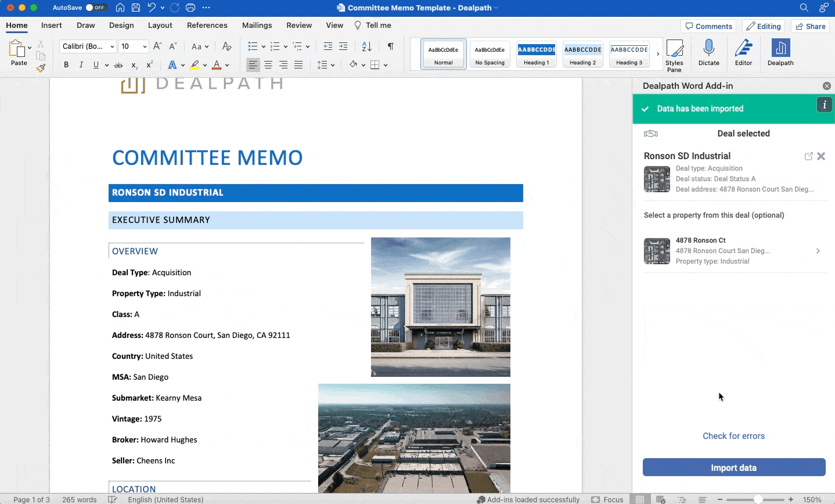Open Change Case dropdown
Screen dimensions: 835x504
[200, 46]
